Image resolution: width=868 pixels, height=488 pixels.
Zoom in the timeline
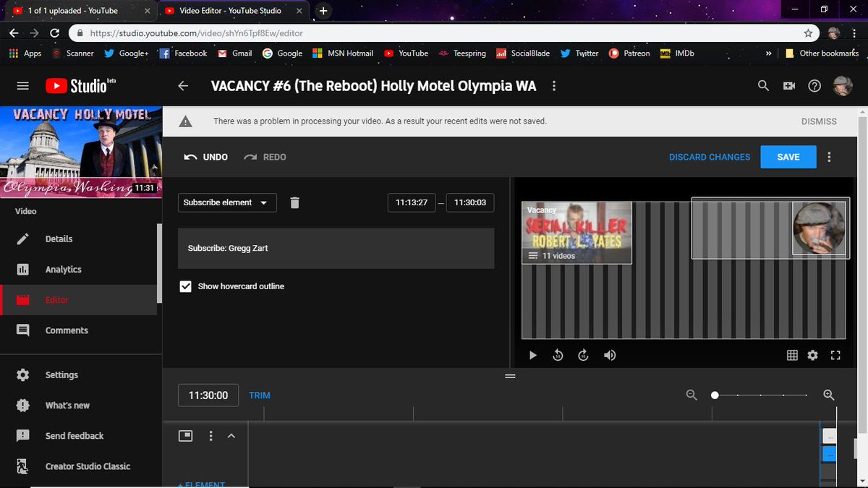(x=829, y=395)
